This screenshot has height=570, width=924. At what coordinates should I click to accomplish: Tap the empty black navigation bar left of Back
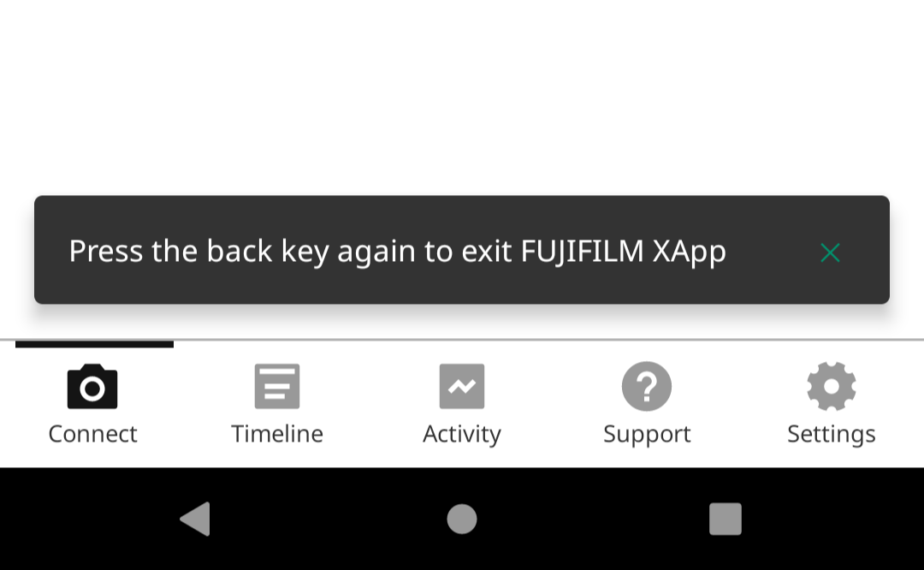coord(88,519)
